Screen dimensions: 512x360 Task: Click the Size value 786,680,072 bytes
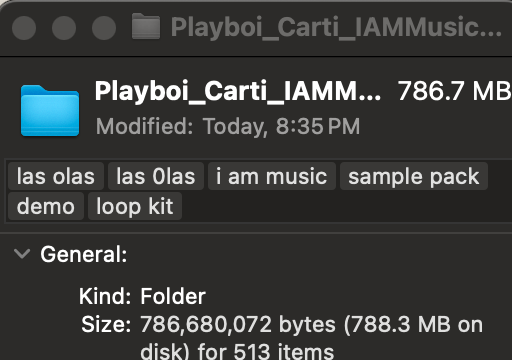click(238, 324)
